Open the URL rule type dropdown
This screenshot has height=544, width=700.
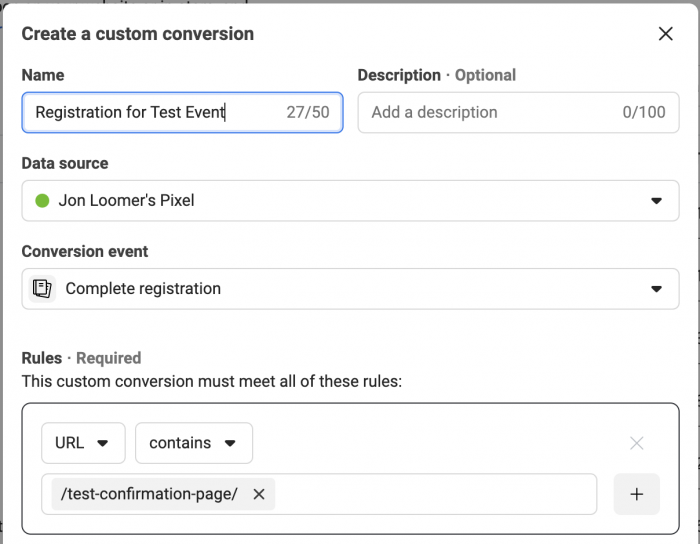tap(83, 443)
